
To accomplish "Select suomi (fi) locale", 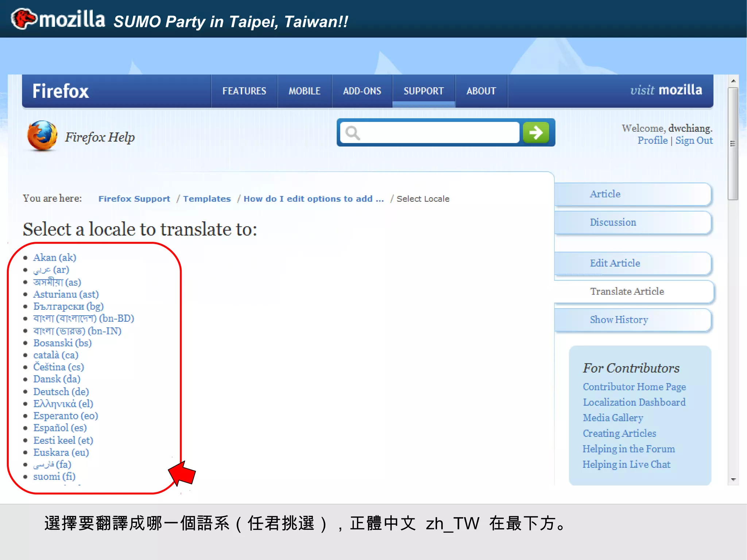I will [x=54, y=476].
